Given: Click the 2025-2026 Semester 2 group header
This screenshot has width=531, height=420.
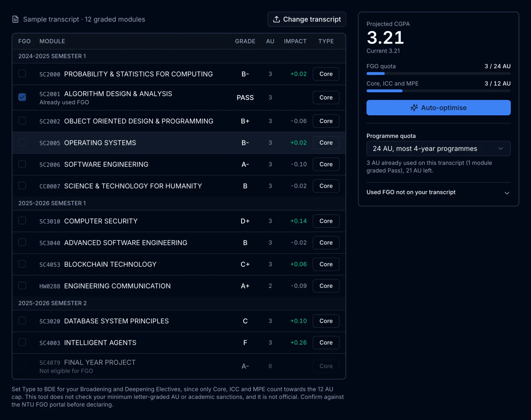Looking at the screenshot, I should pyautogui.click(x=179, y=303).
